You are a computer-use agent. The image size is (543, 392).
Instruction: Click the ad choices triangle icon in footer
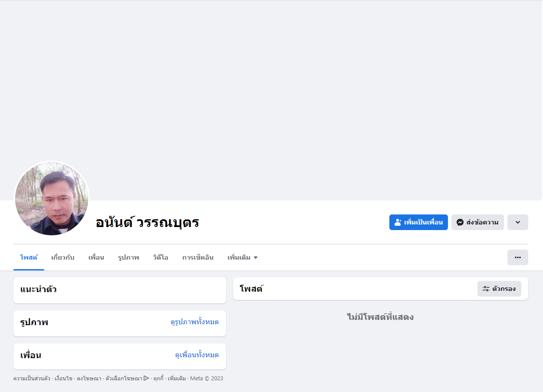coord(146,378)
